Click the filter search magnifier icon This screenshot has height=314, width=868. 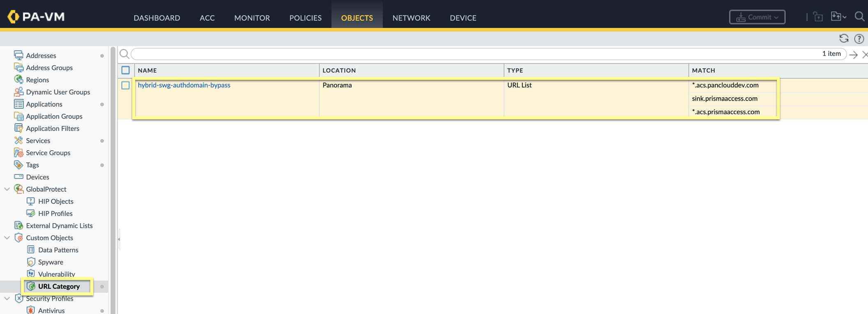click(x=124, y=54)
